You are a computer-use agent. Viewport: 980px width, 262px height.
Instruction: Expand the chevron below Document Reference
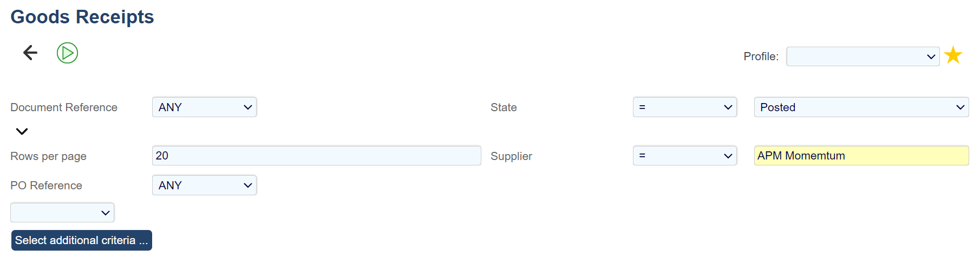pos(22,131)
